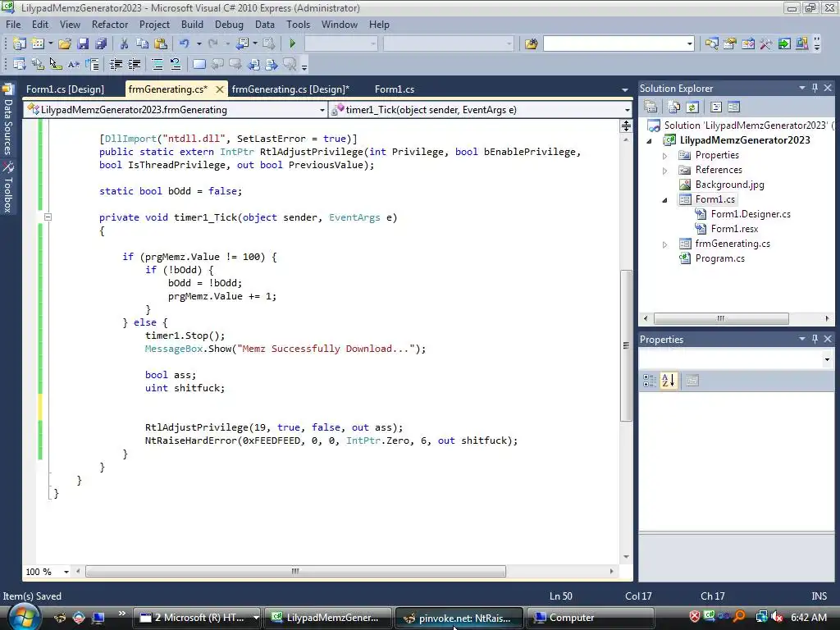Open the File menu

(x=13, y=25)
